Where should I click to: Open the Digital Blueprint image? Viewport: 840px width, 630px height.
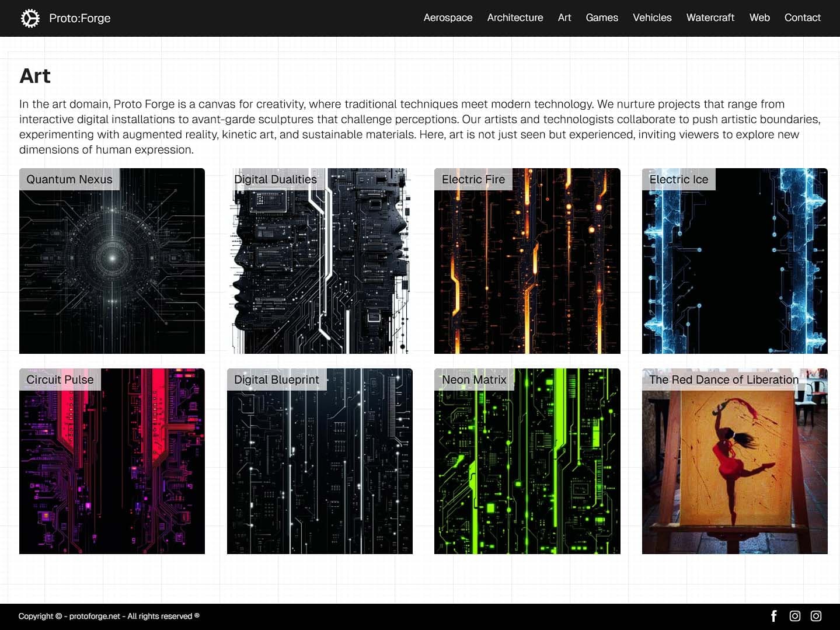319,461
